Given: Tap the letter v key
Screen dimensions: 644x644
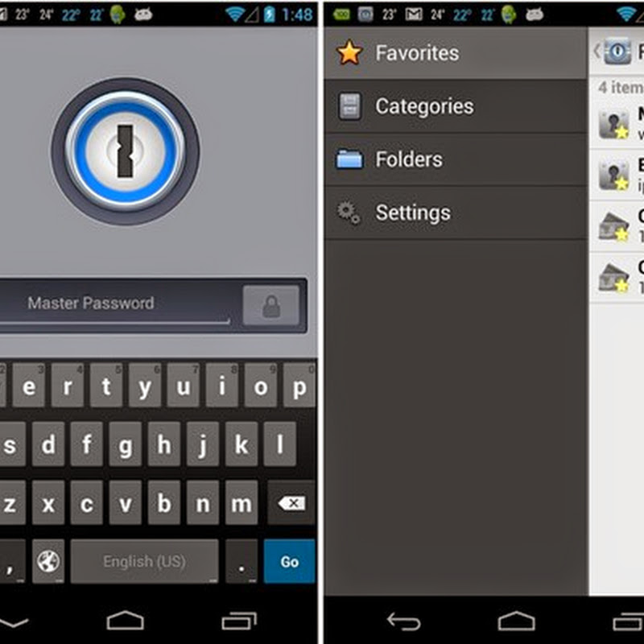Looking at the screenshot, I should coord(126,502).
